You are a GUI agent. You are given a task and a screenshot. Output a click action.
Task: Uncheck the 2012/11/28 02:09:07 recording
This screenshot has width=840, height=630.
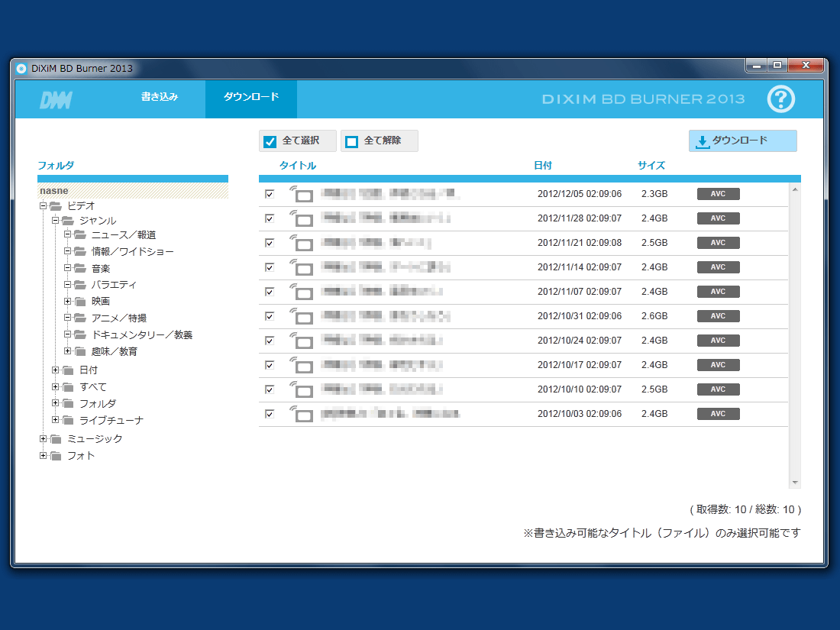(x=270, y=218)
